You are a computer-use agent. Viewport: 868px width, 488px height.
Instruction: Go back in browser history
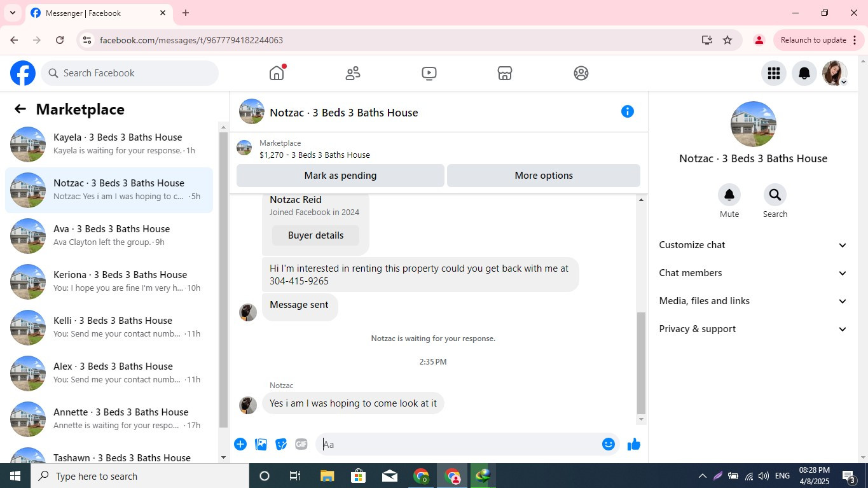pyautogui.click(x=14, y=40)
